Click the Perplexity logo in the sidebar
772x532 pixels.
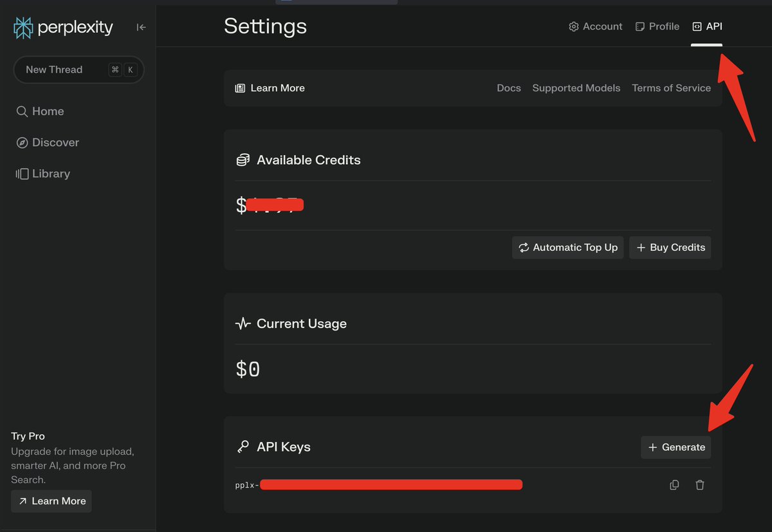[63, 27]
